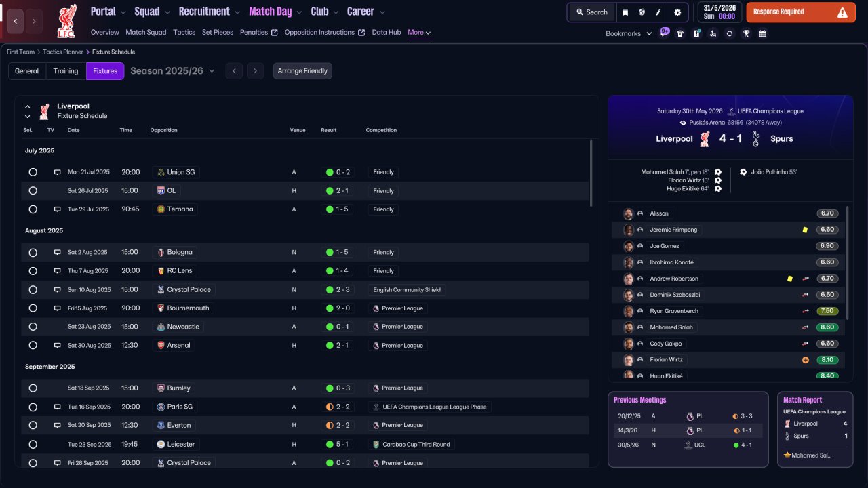Click the Response Required button
Viewport: 868px width, 488px height.
(801, 12)
